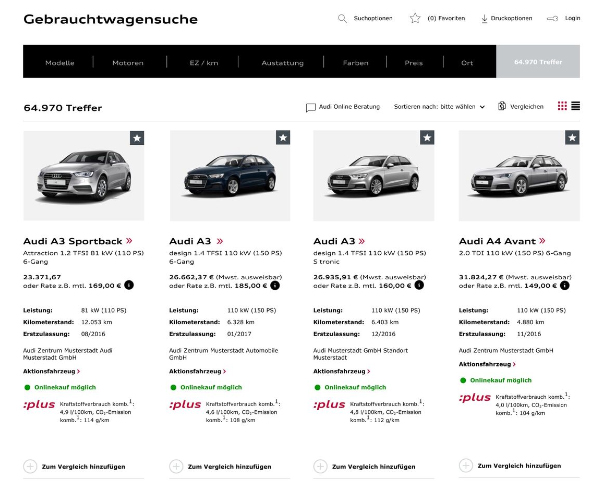Switch to list view icon
The image size is (602, 488).
click(576, 106)
